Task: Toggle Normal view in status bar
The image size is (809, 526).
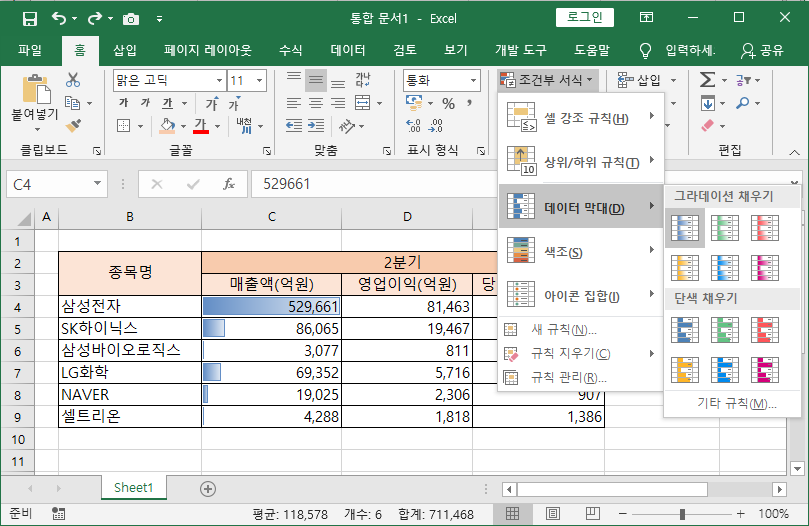Action: (x=512, y=513)
